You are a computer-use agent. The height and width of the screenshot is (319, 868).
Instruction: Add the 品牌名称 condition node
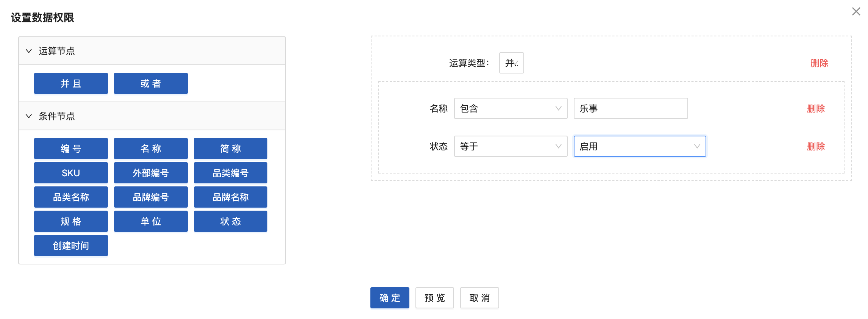coord(230,197)
